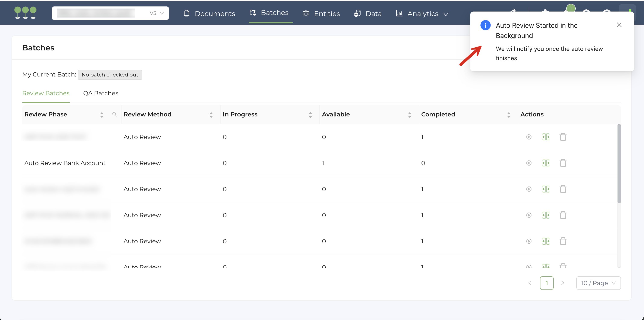Open the Documents section

click(209, 14)
